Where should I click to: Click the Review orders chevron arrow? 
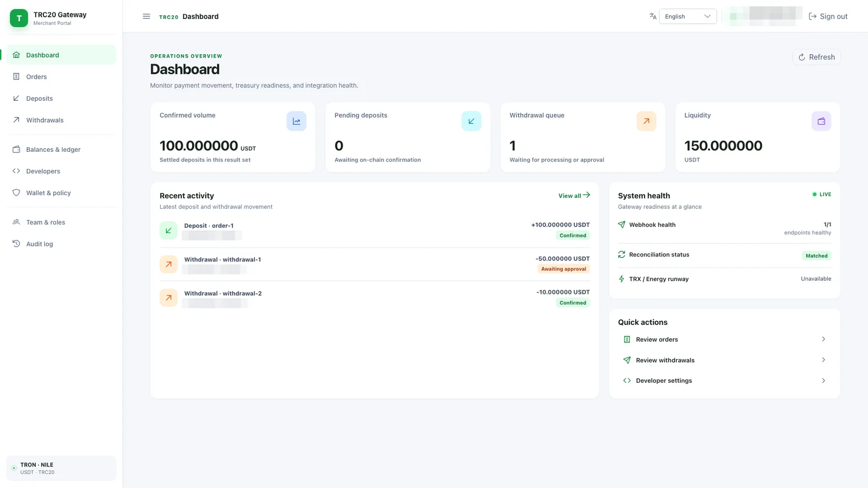(x=824, y=339)
